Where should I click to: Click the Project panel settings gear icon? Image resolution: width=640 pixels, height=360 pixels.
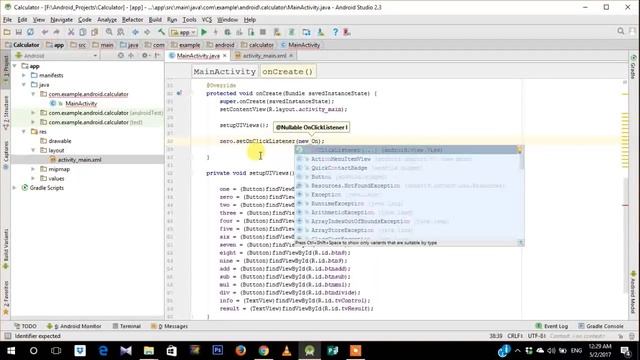pyautogui.click(x=145, y=56)
